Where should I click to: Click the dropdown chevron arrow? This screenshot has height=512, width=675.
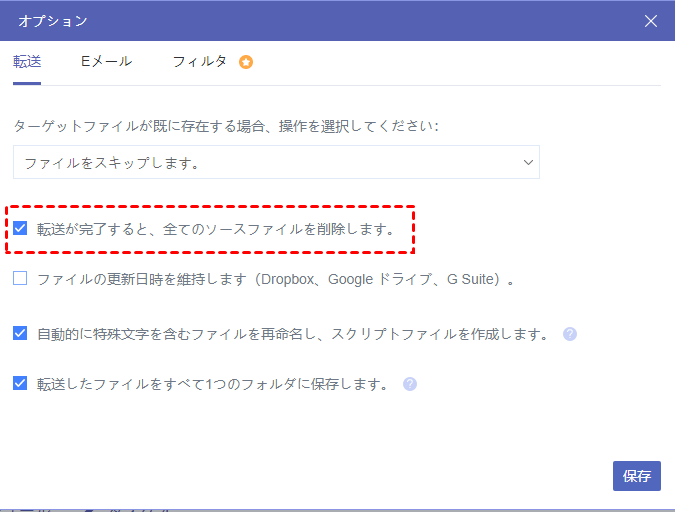tap(528, 162)
